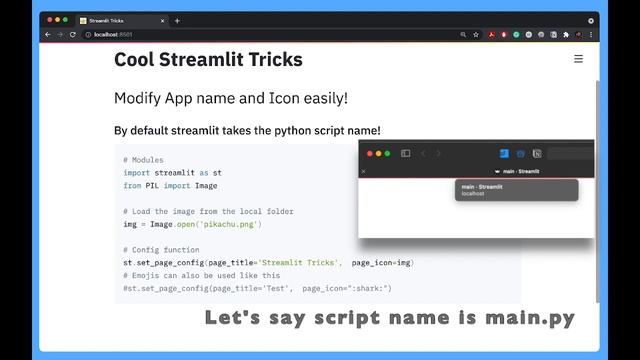Go back using the Chrome back arrow
The width and height of the screenshot is (640, 360).
[x=48, y=35]
